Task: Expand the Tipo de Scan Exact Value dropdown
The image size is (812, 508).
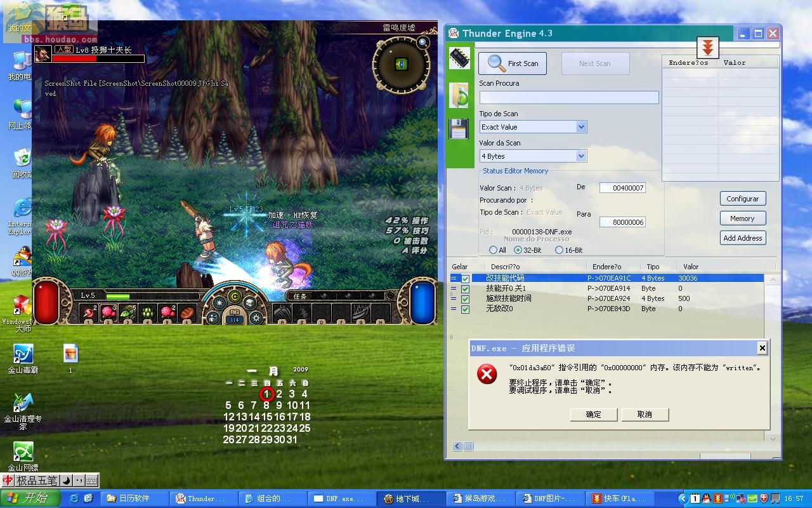Action: [x=581, y=127]
